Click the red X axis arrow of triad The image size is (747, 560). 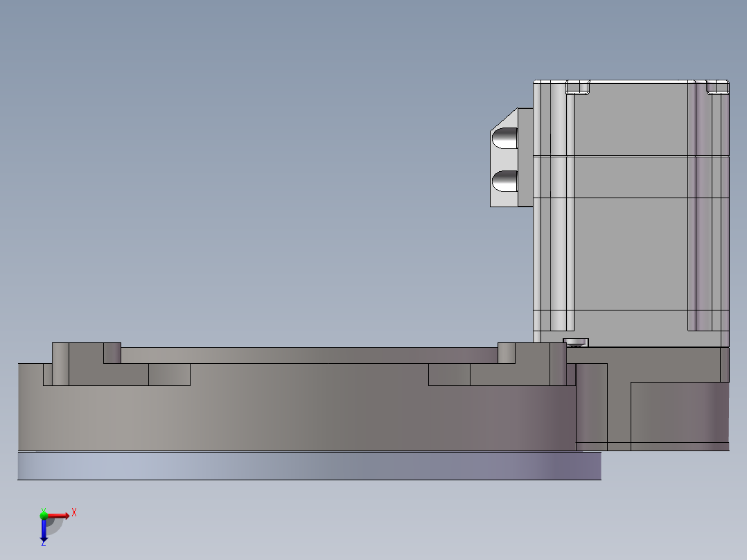click(x=58, y=516)
